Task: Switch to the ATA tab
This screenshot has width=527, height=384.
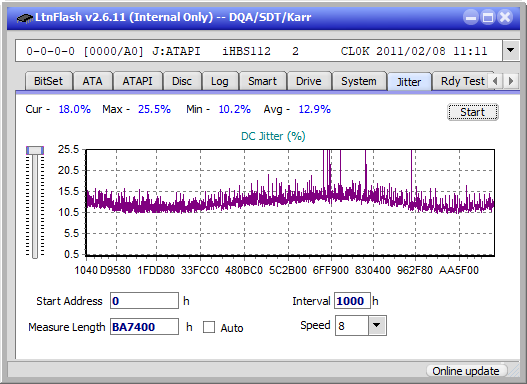Action: point(92,81)
